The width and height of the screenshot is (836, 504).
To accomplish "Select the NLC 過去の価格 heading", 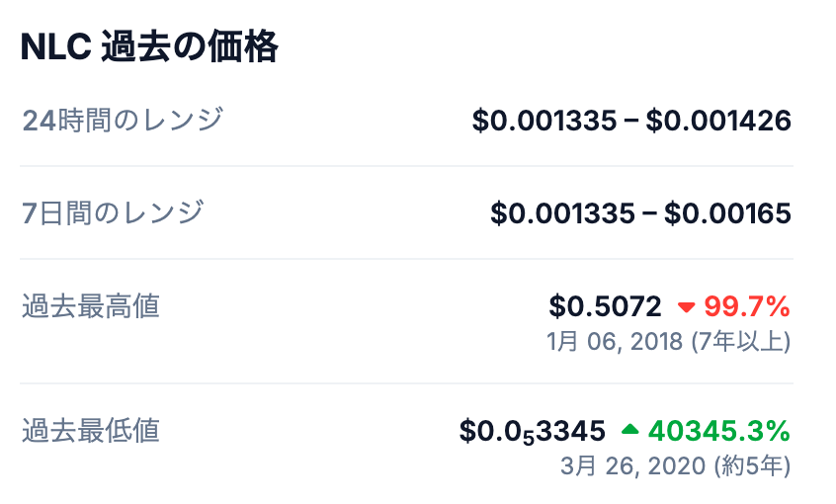I will [149, 46].
